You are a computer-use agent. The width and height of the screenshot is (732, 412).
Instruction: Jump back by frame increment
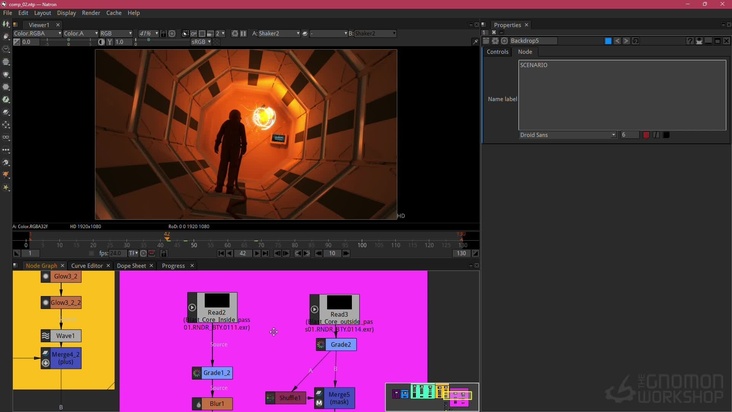click(x=318, y=253)
